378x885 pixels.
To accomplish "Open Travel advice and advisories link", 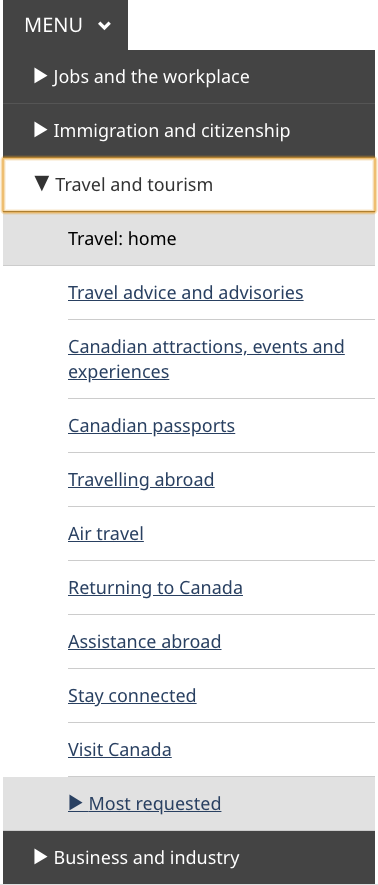I will (186, 292).
